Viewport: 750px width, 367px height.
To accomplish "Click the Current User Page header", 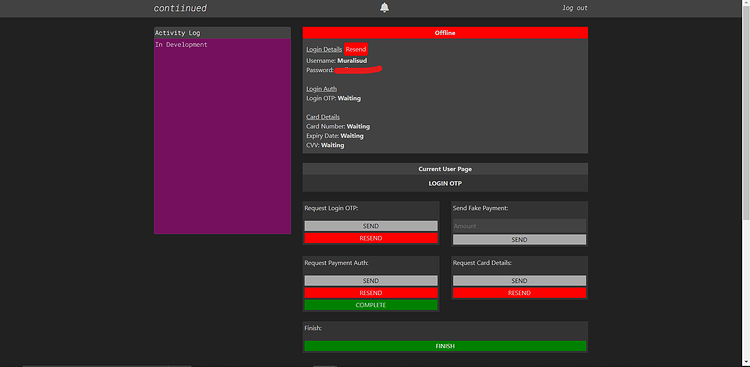I will point(445,169).
